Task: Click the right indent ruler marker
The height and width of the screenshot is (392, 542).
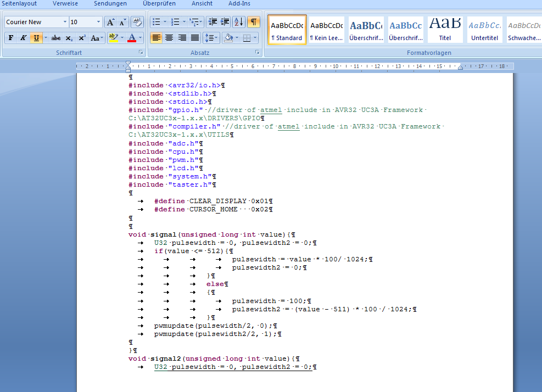Action: [x=460, y=68]
